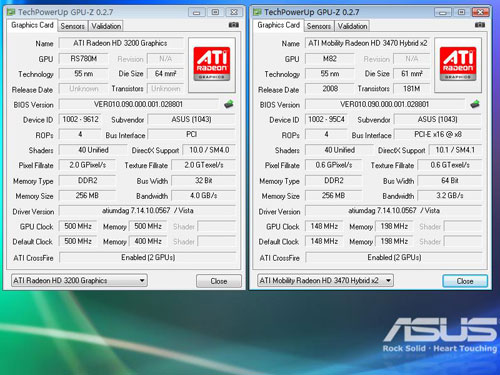Click the BIOS save chip icon in right window
Screen dimensions: 500x375
475,104
